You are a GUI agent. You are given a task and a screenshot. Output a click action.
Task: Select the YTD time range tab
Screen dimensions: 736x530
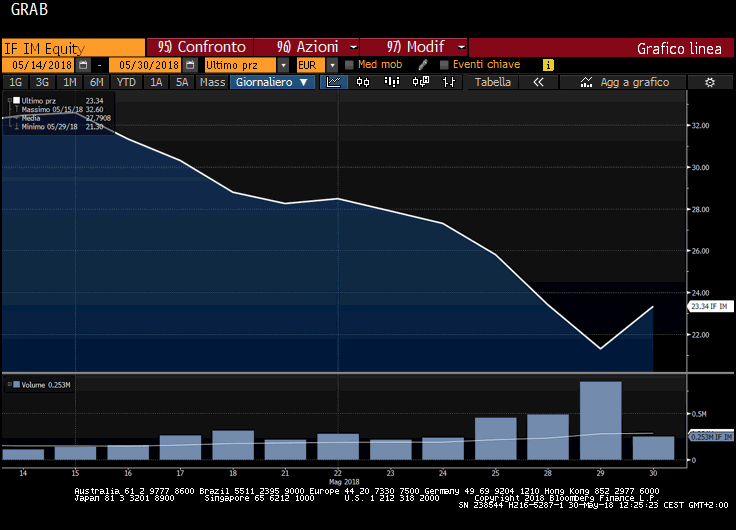126,82
